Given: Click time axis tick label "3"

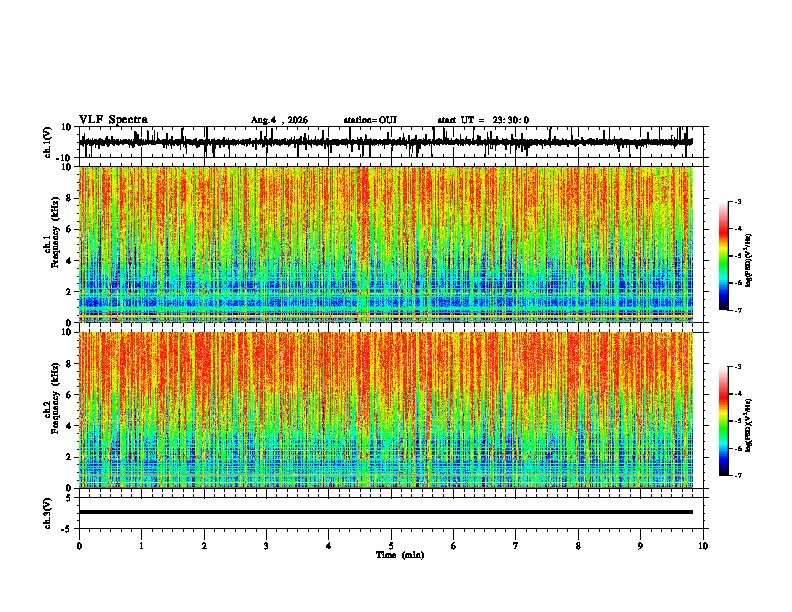Looking at the screenshot, I should pyautogui.click(x=266, y=546).
